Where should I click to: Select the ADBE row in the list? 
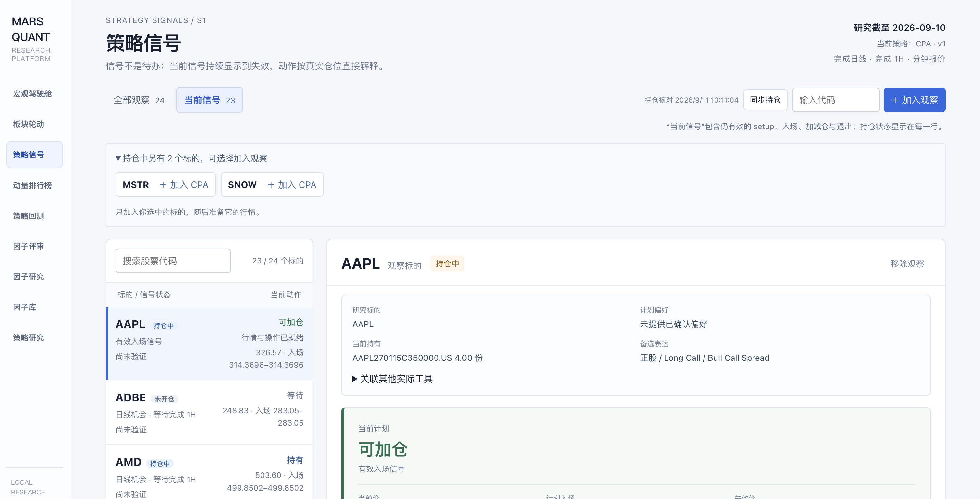pyautogui.click(x=210, y=412)
